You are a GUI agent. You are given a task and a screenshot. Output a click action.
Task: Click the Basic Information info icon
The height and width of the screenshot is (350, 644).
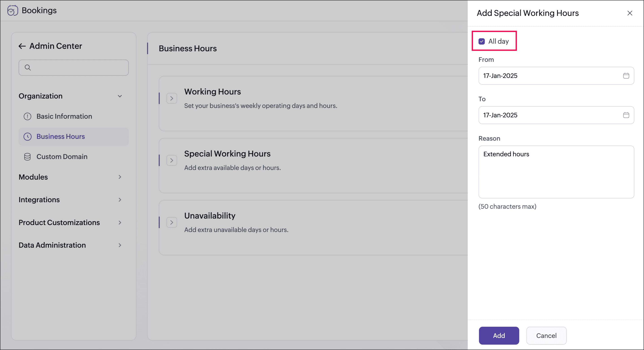click(x=28, y=116)
